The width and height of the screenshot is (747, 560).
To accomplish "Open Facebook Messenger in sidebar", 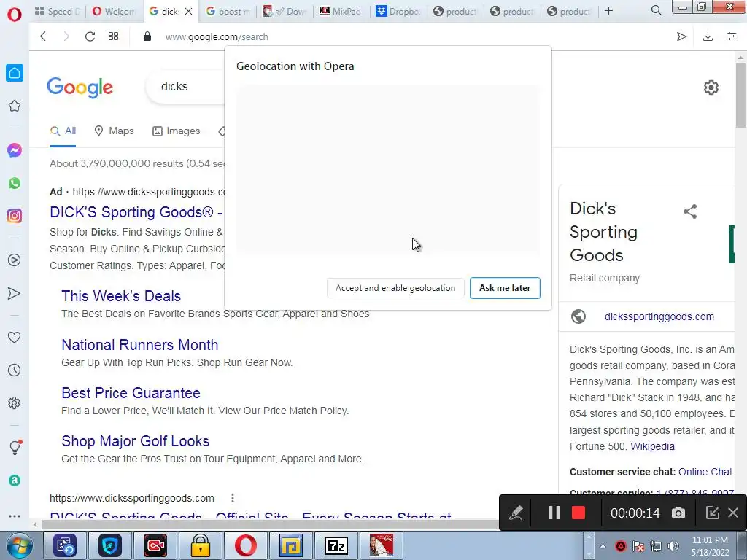I will [15, 150].
